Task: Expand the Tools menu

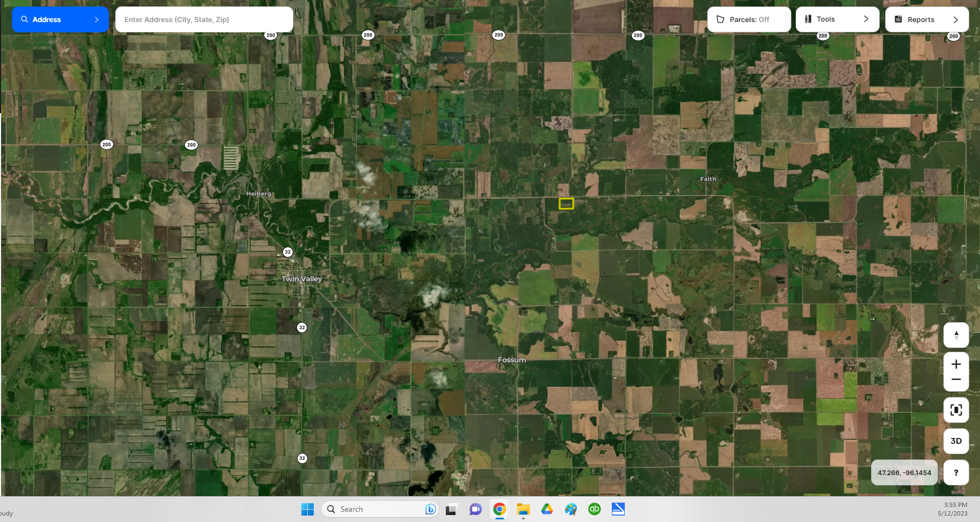Action: click(837, 19)
